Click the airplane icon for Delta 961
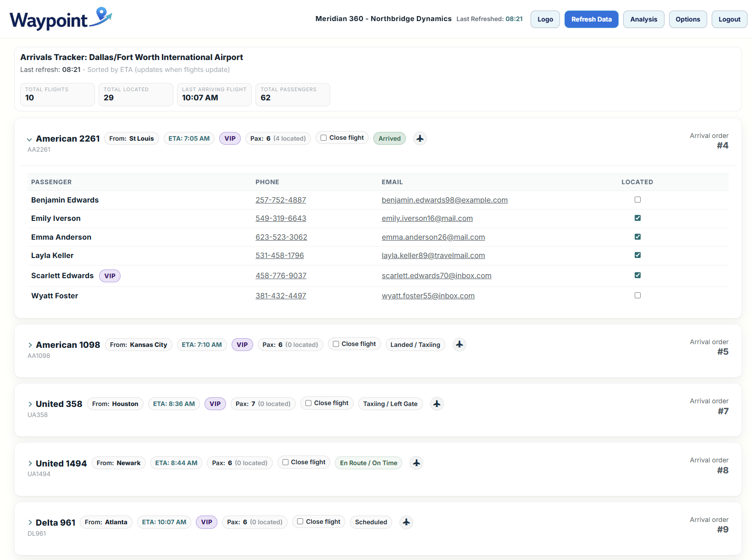Image resolution: width=753 pixels, height=560 pixels. coord(406,522)
